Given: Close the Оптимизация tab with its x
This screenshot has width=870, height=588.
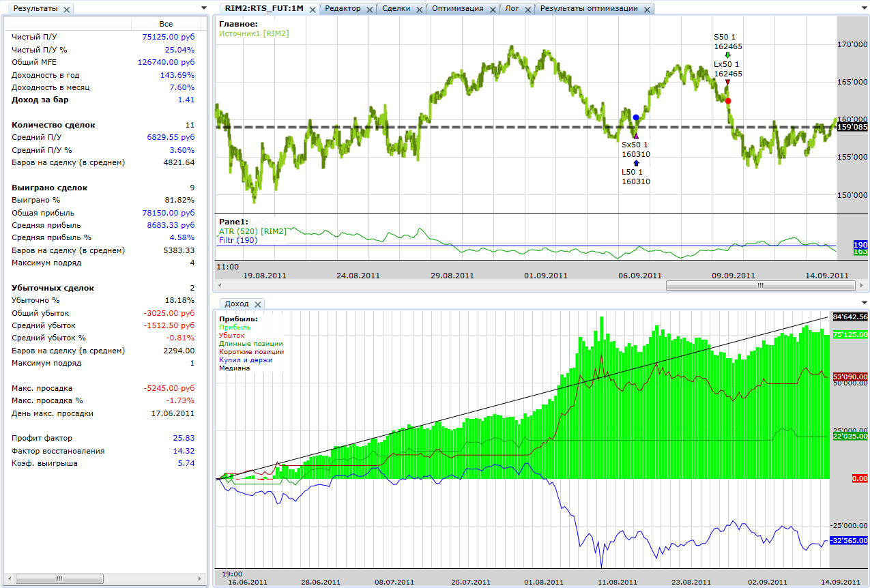Looking at the screenshot, I should click(492, 10).
